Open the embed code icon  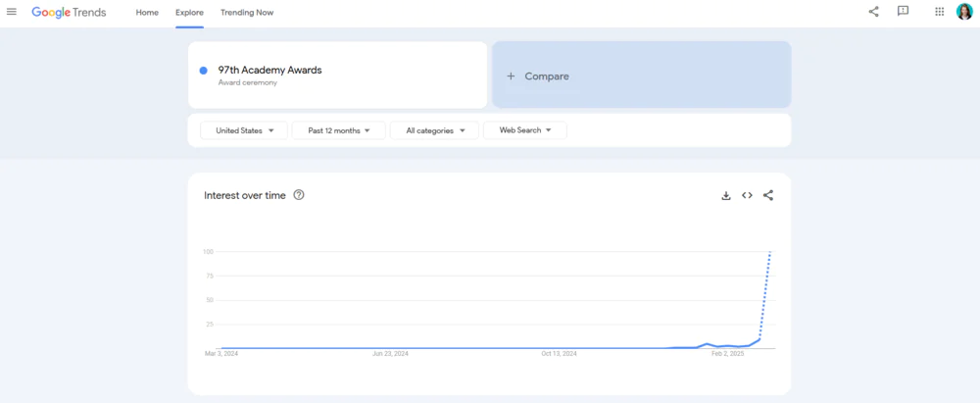747,195
